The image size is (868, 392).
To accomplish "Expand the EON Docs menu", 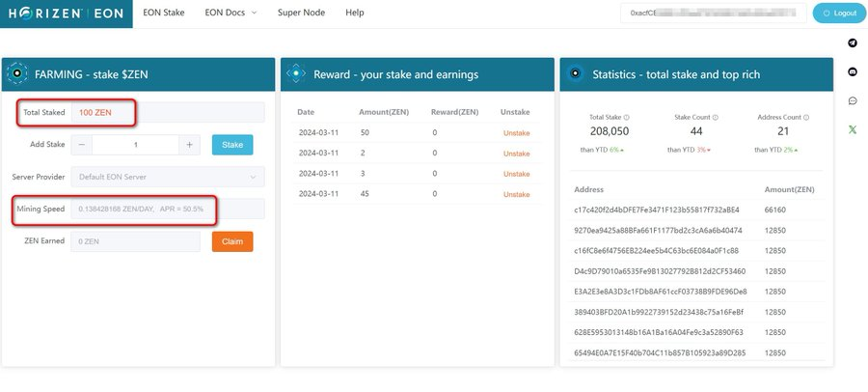I will click(231, 13).
